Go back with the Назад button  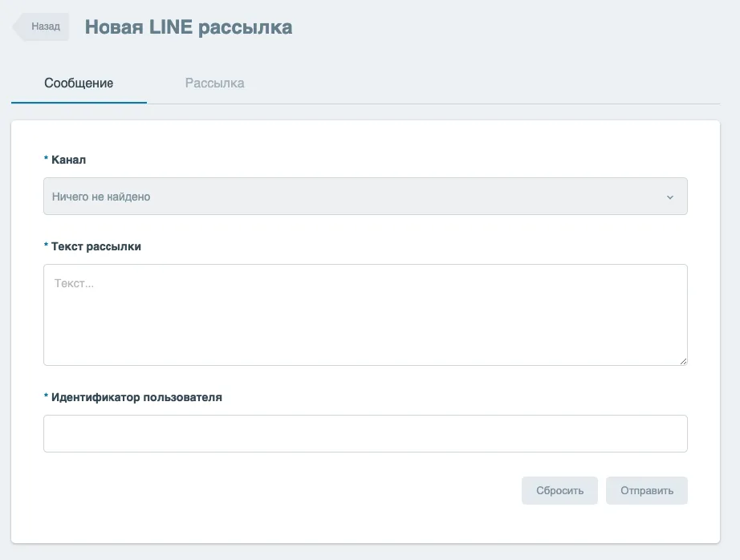click(41, 26)
